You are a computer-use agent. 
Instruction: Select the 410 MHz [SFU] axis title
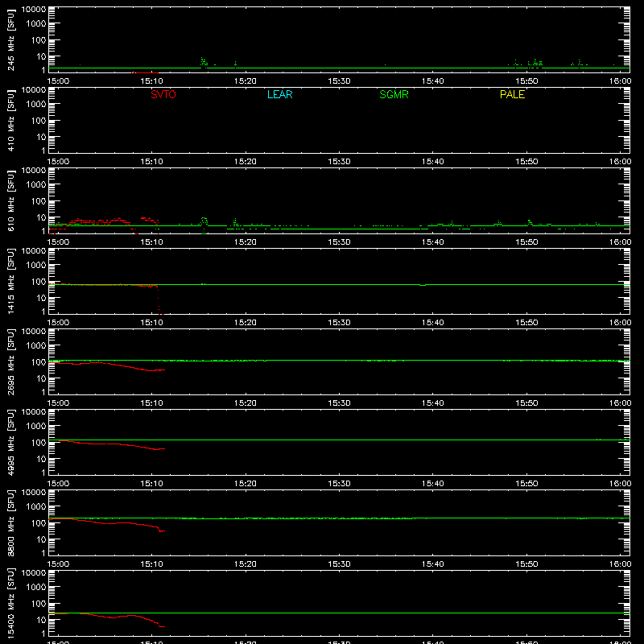(10, 121)
